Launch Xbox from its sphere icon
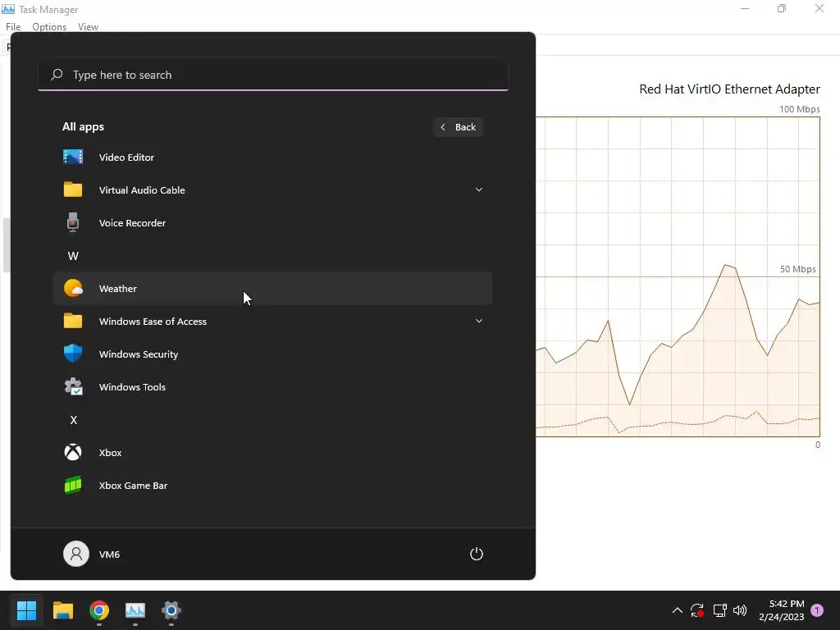Image resolution: width=840 pixels, height=630 pixels. click(x=73, y=452)
